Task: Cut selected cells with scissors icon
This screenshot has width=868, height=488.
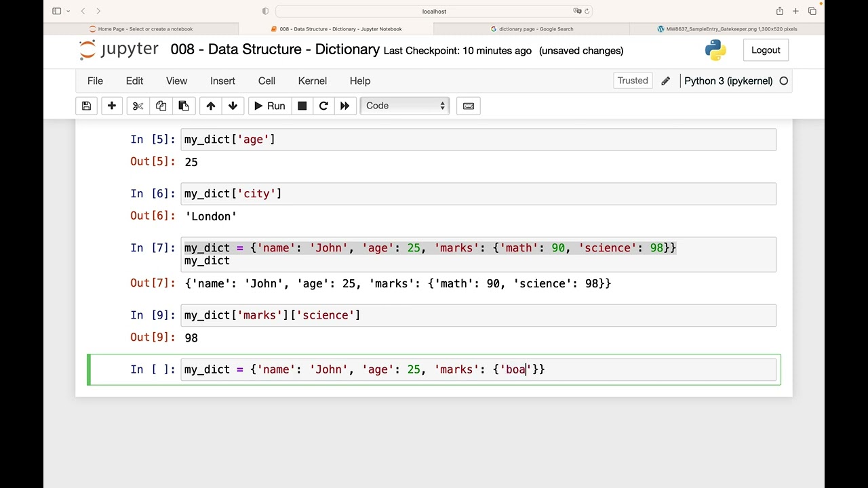Action: (138, 106)
